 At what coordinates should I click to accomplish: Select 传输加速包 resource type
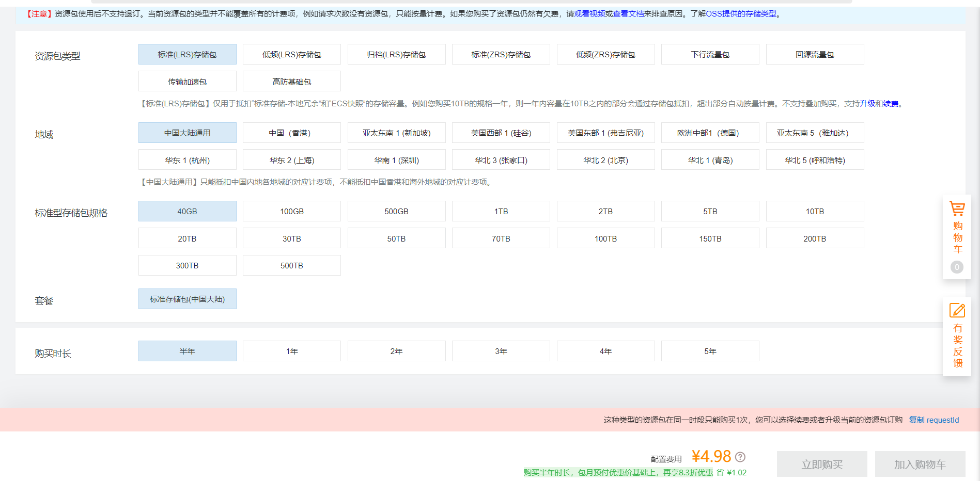coord(187,82)
